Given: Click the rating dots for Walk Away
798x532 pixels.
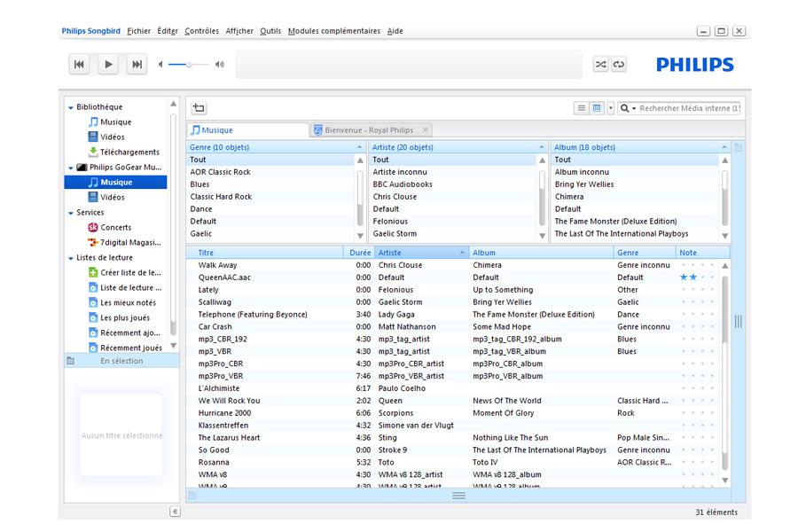Looking at the screenshot, I should click(697, 265).
